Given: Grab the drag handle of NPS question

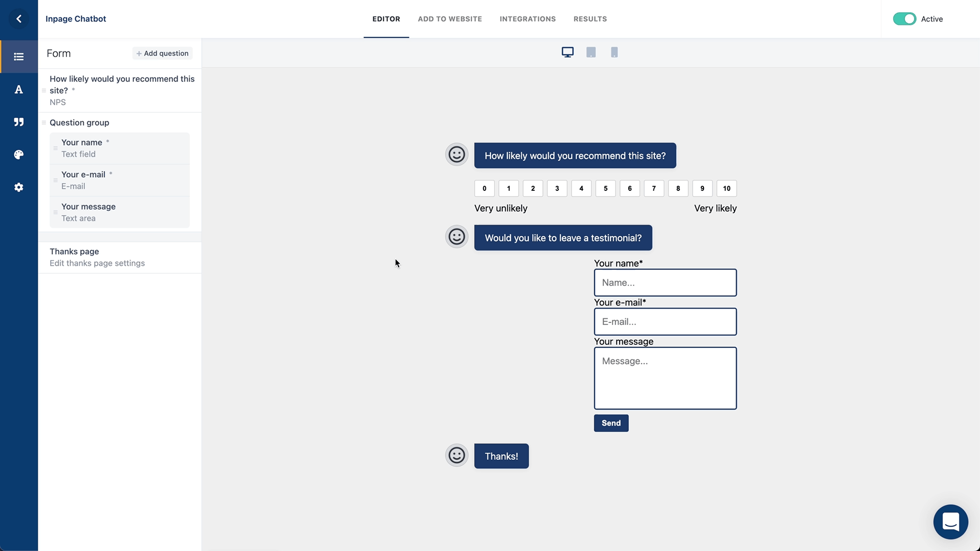Looking at the screenshot, I should tap(44, 90).
